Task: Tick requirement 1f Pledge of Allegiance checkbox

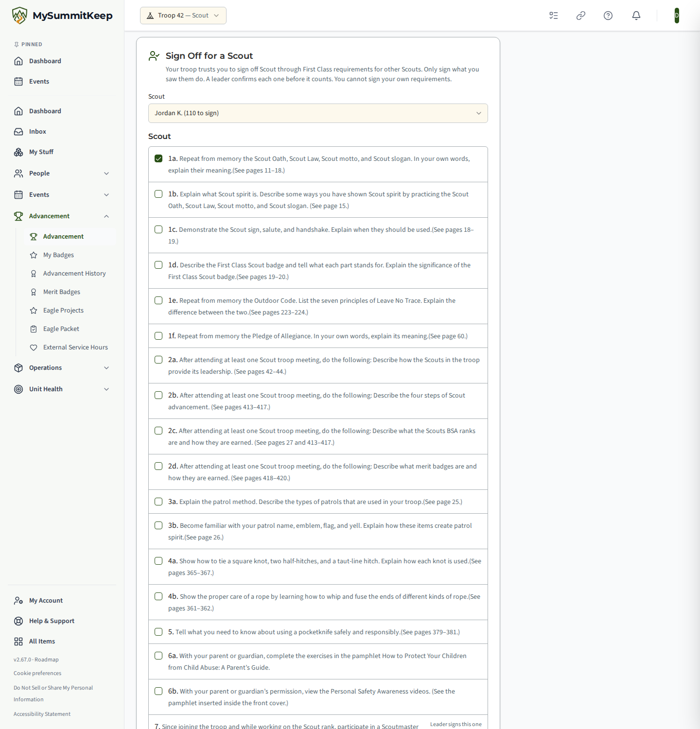Action: [x=158, y=336]
